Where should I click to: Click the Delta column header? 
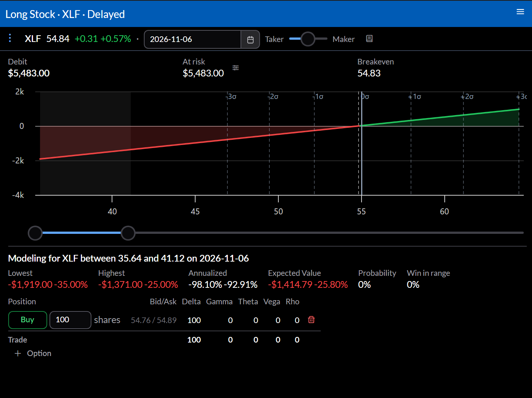[x=191, y=302]
